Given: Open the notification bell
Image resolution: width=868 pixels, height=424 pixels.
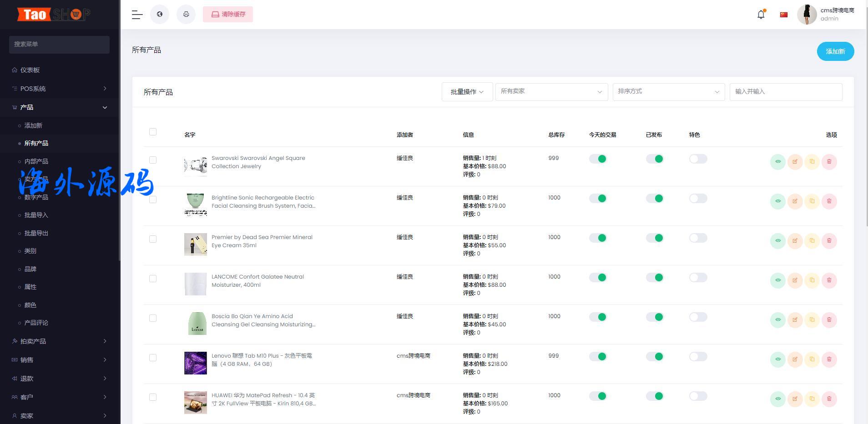Looking at the screenshot, I should [x=761, y=15].
